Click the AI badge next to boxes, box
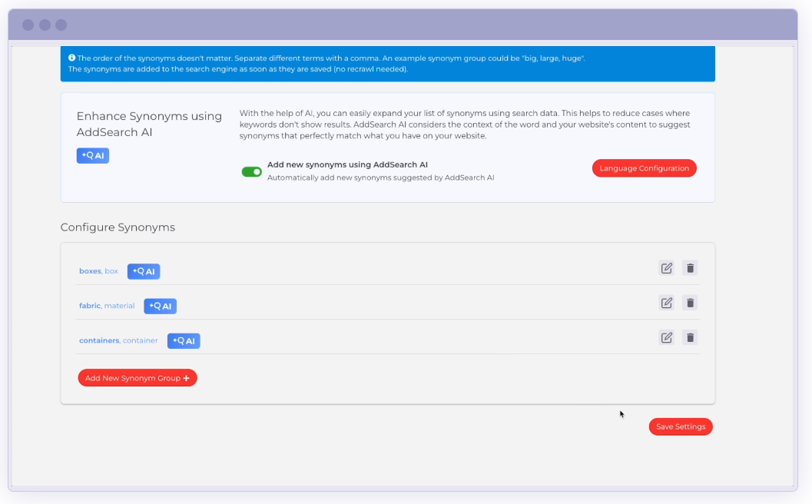This screenshot has width=812, height=504. click(x=144, y=271)
